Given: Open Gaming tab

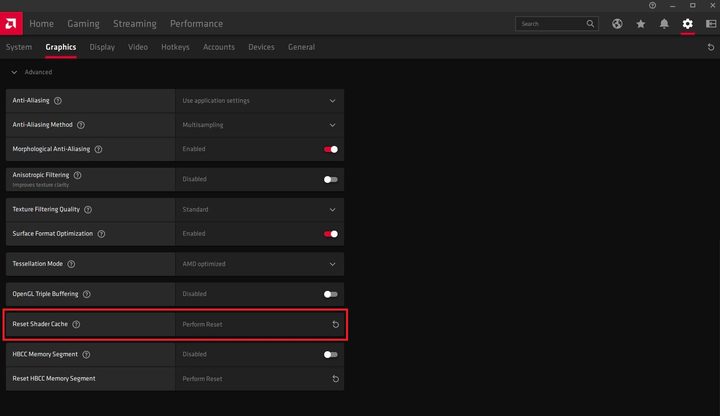Looking at the screenshot, I should 83,24.
